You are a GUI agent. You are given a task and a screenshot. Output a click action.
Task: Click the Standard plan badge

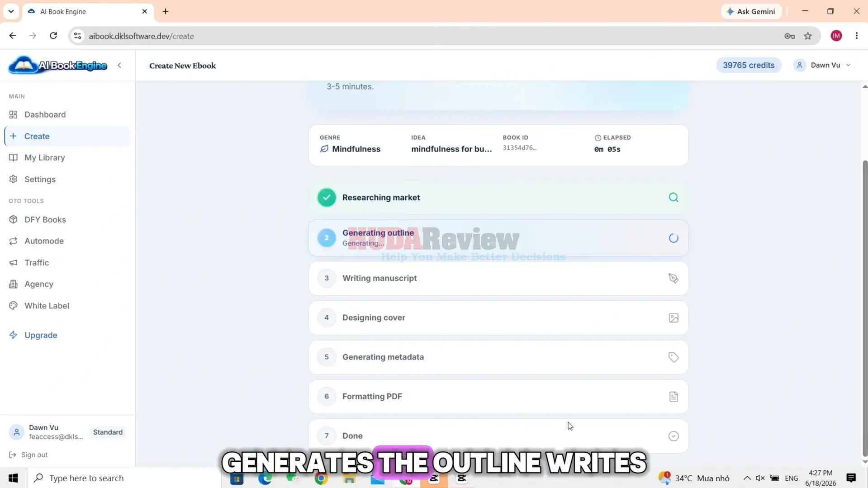(x=108, y=432)
